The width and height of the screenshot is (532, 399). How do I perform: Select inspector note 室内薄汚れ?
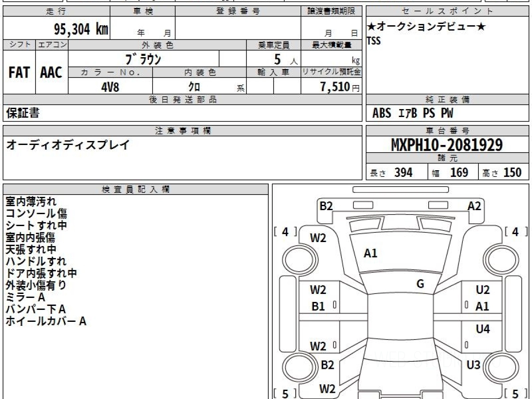pyautogui.click(x=31, y=202)
